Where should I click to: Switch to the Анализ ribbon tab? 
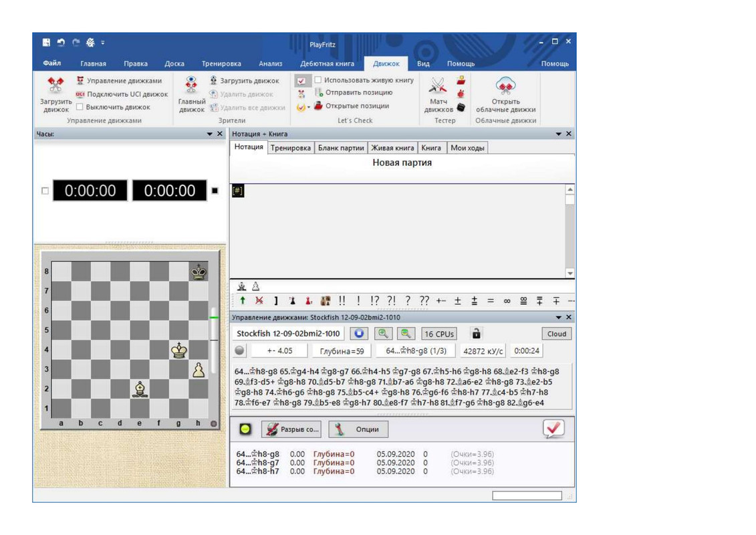pos(270,63)
